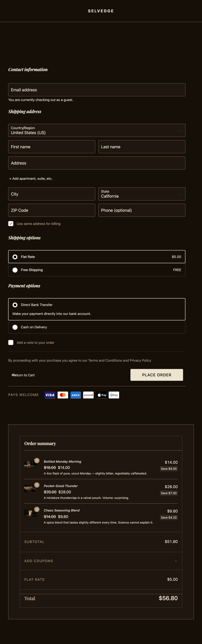Choose Cash on Delivery payment
202x644 pixels.
tap(15, 327)
